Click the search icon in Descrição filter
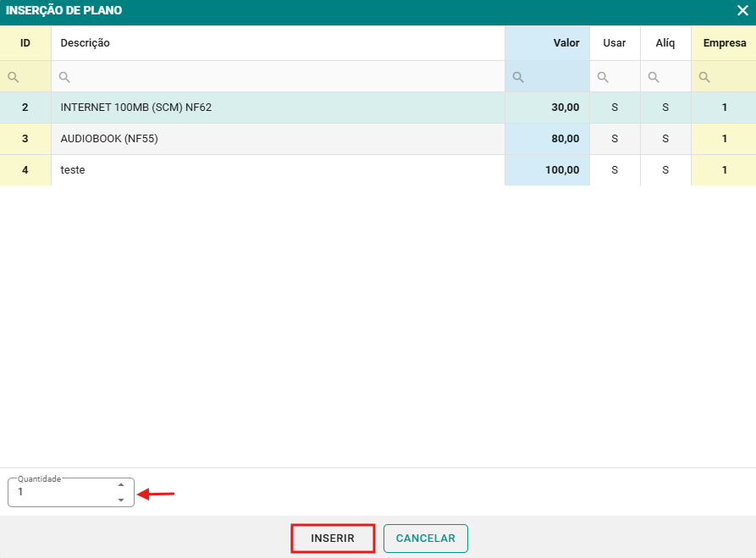756x558 pixels. (64, 77)
